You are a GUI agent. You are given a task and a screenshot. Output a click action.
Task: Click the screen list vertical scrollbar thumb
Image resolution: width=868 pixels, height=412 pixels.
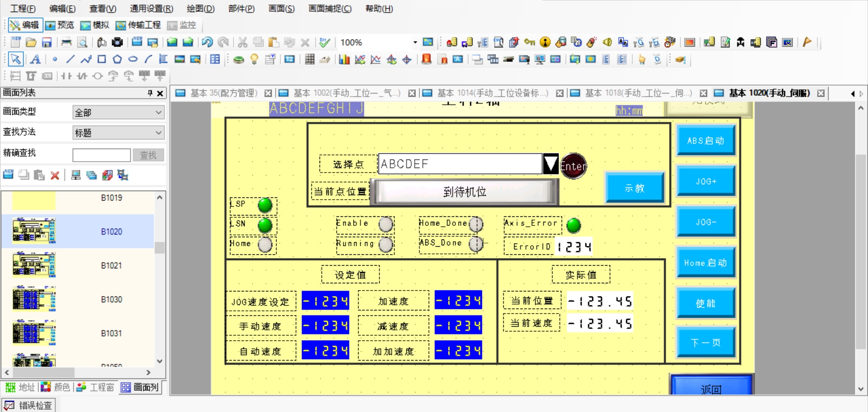coord(160,248)
